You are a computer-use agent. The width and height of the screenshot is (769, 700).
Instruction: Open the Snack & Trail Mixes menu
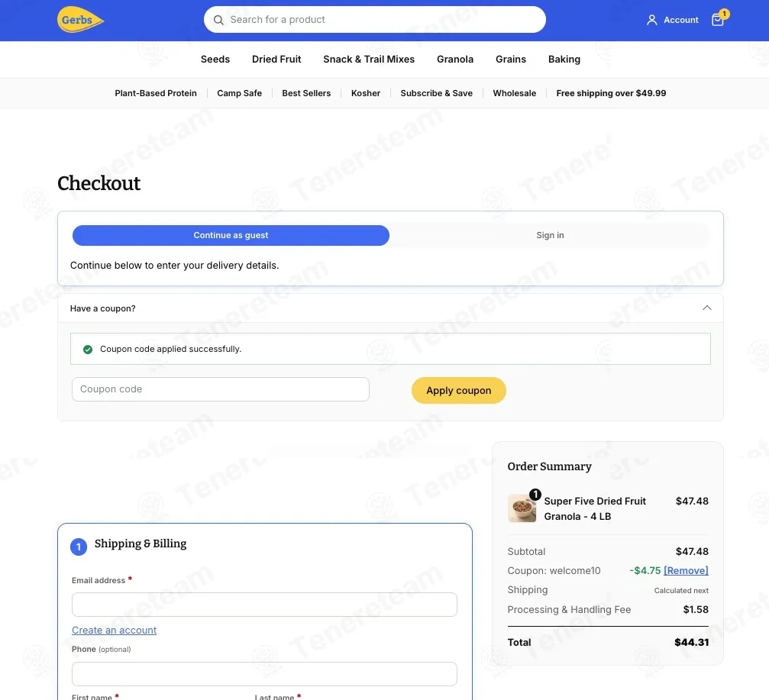coord(369,60)
